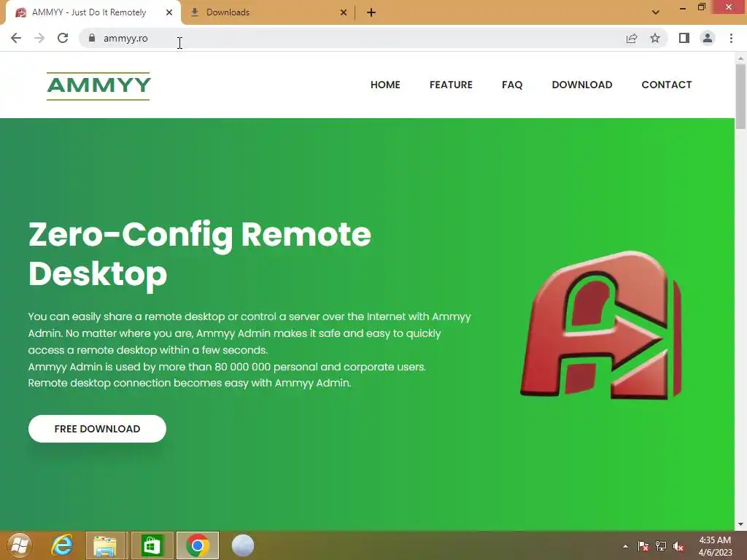
Task: Click the red Ammyy Admin logo image
Action: tap(601, 325)
